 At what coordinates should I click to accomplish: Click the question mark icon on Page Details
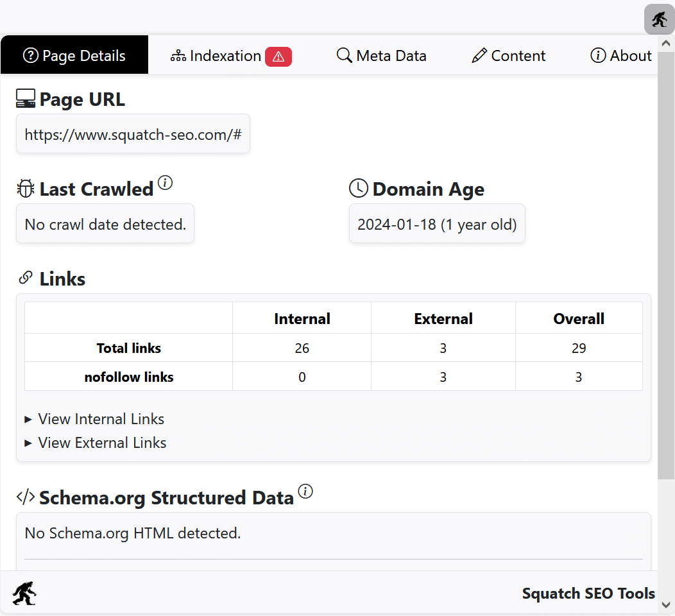[x=30, y=55]
